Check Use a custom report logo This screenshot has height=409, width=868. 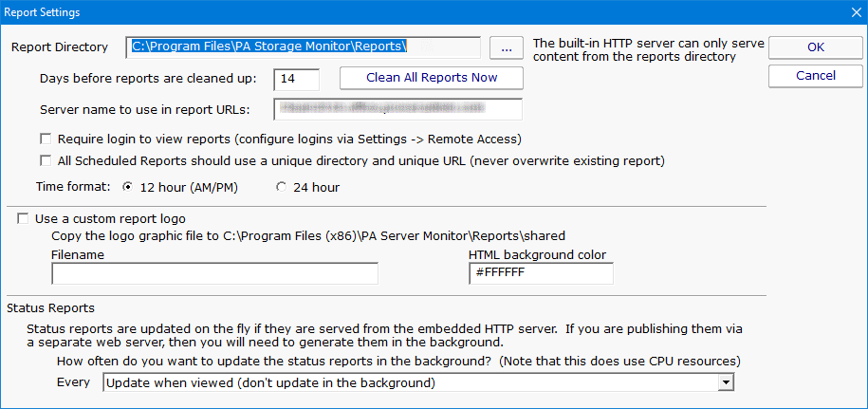point(23,218)
